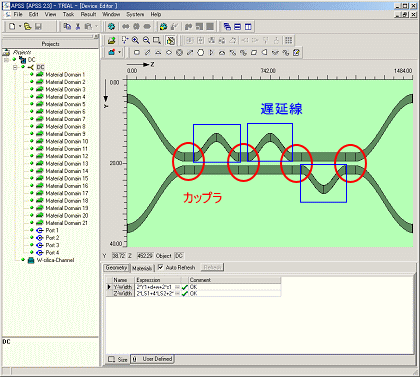The width and height of the screenshot is (420, 377).
Task: Close the Projects panel with its small X
Action: [96, 36]
